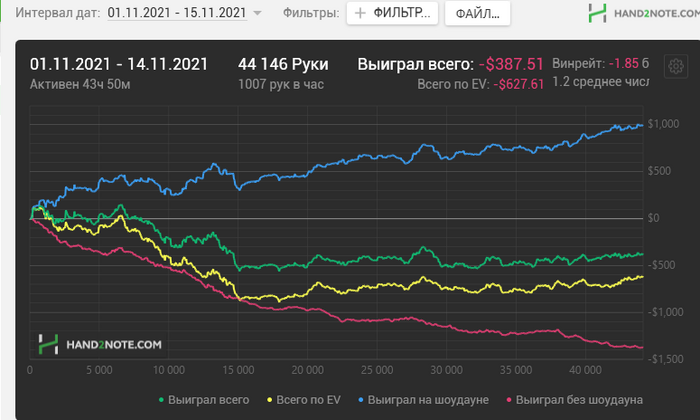Click the 20 000 x-axis label
Viewport: 700px width, 420px height.
click(x=308, y=370)
